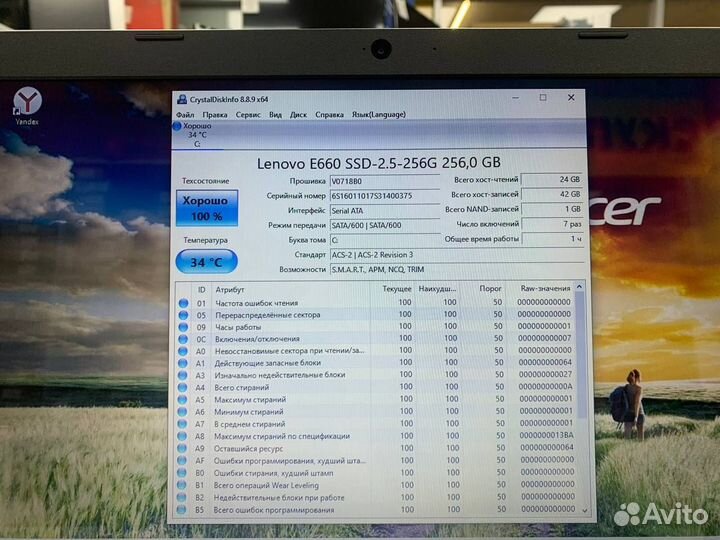This screenshot has height=540, width=720.
Task: Click the transfer mode field SATA/600 | SATA/600
Action: (x=384, y=225)
